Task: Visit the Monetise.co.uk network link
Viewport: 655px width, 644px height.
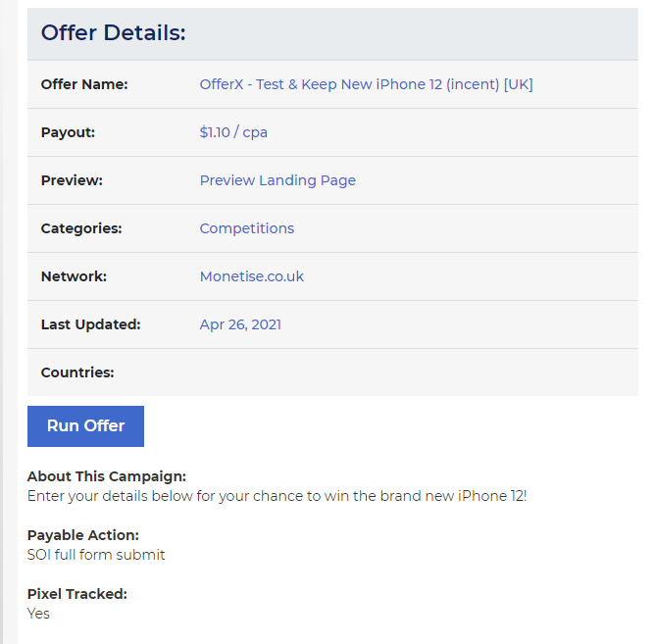Action: [251, 276]
